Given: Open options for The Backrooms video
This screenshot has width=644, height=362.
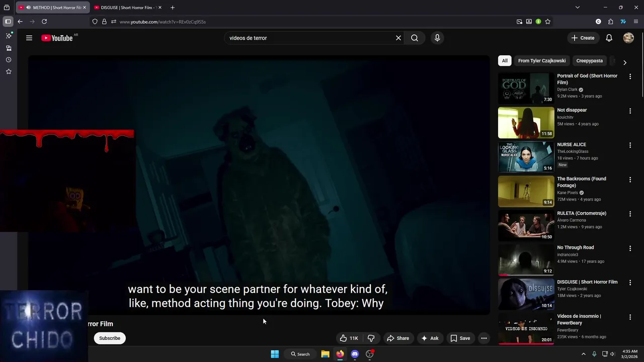Looking at the screenshot, I should pos(630,179).
